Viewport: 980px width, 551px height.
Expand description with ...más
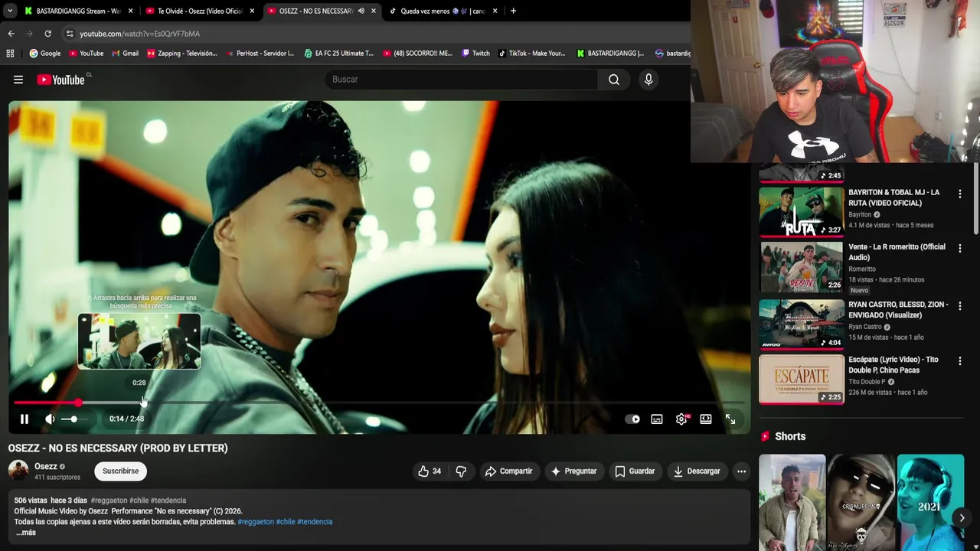tap(25, 533)
